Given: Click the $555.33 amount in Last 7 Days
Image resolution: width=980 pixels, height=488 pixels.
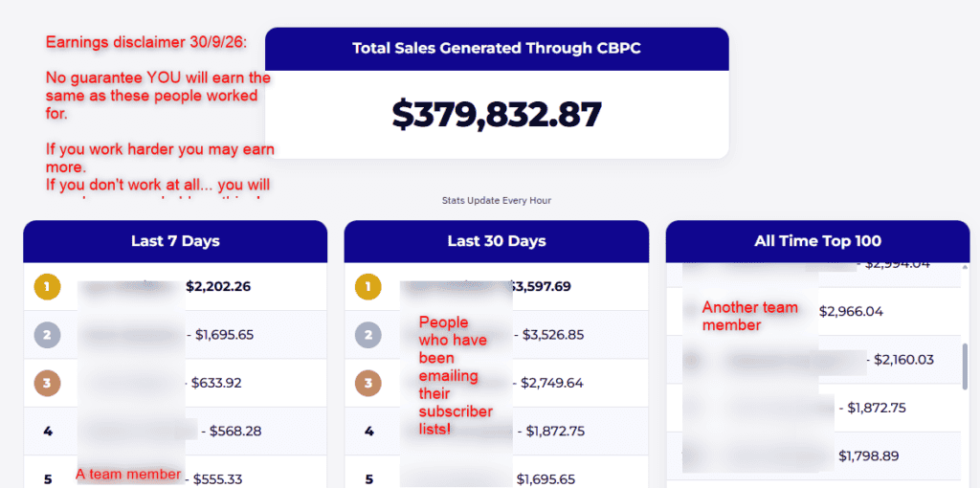Looking at the screenshot, I should pos(219,479).
